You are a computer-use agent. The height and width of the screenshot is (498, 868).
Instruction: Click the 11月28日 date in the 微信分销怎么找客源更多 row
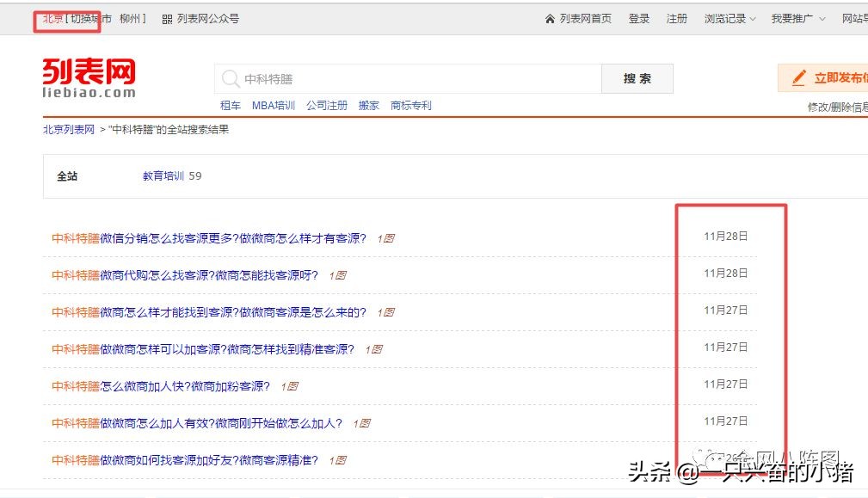726,237
